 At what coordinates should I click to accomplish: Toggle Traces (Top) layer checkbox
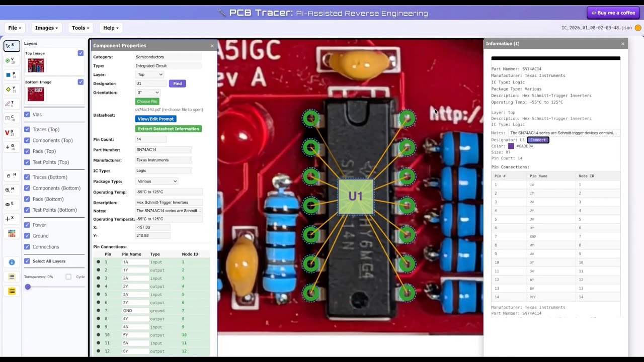coord(27,130)
